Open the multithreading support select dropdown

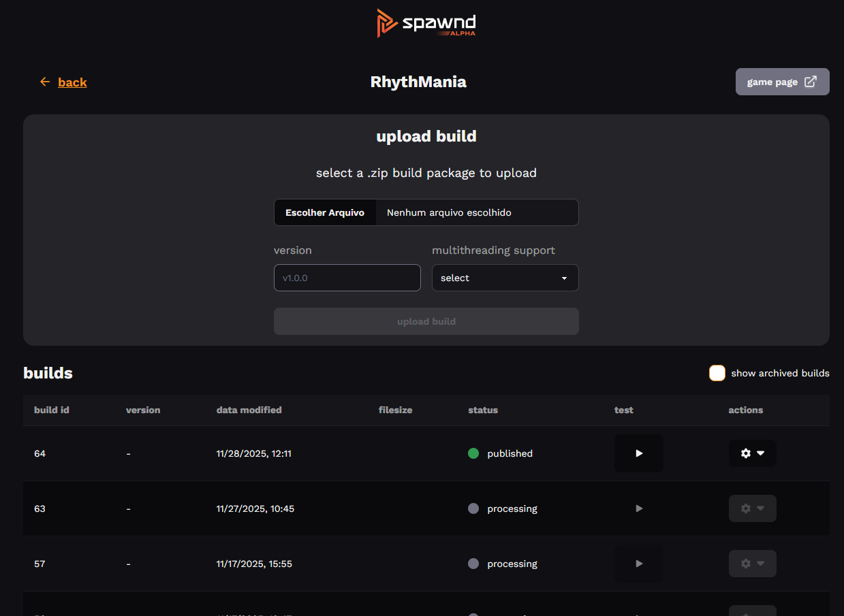[x=505, y=278]
